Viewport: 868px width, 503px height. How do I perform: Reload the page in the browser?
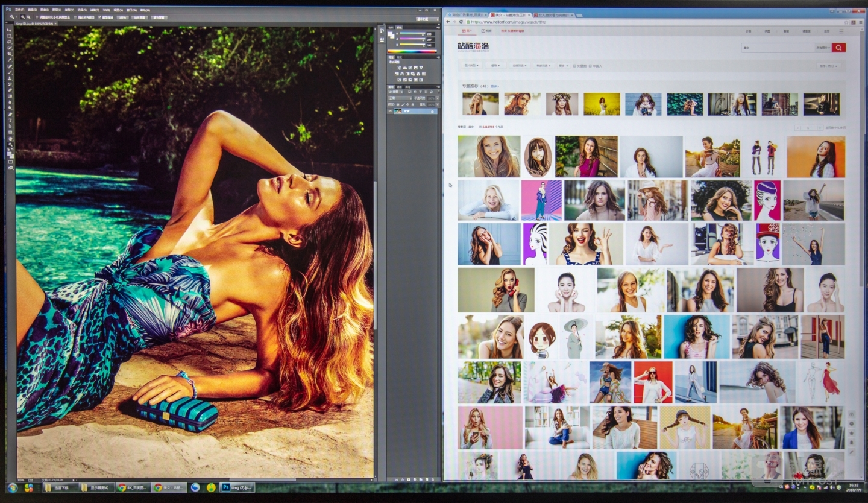pos(461,21)
